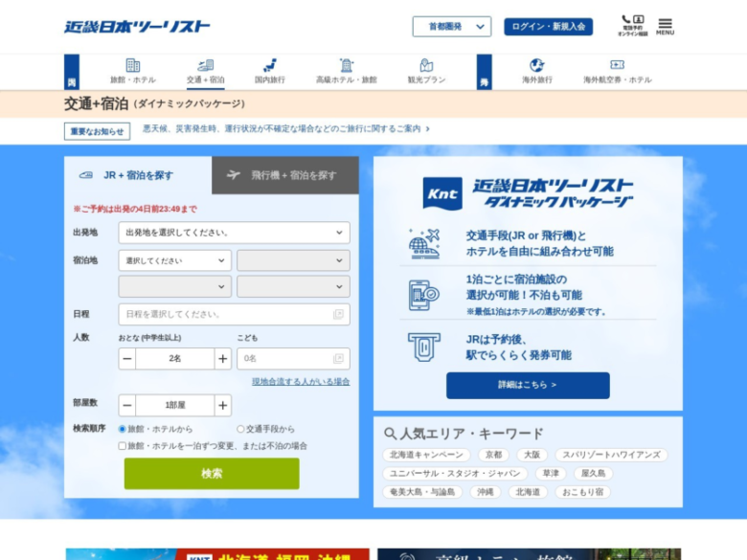Click the 近畿日本ツーリスト logo
747x560 pixels.
tap(137, 26)
